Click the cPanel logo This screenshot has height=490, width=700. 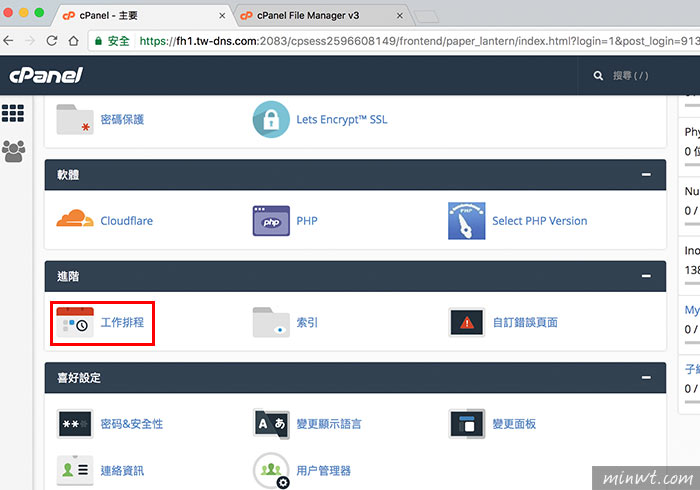pos(46,75)
